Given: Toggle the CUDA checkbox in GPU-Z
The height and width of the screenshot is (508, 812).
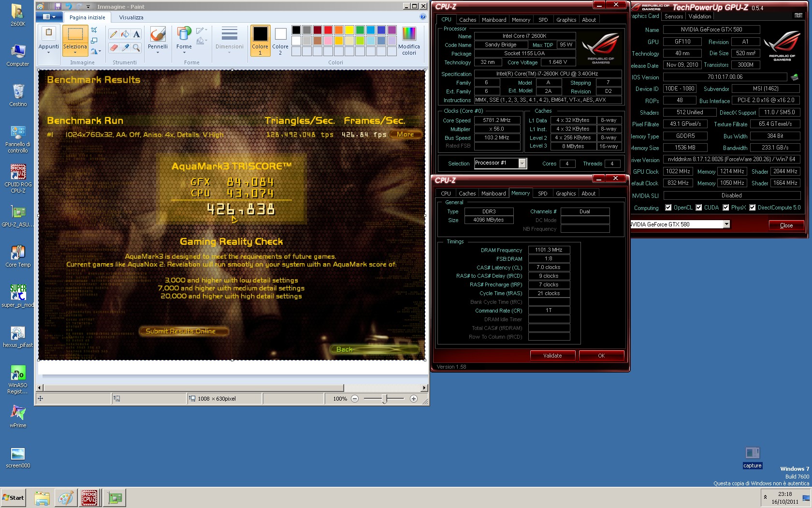Looking at the screenshot, I should 698,208.
